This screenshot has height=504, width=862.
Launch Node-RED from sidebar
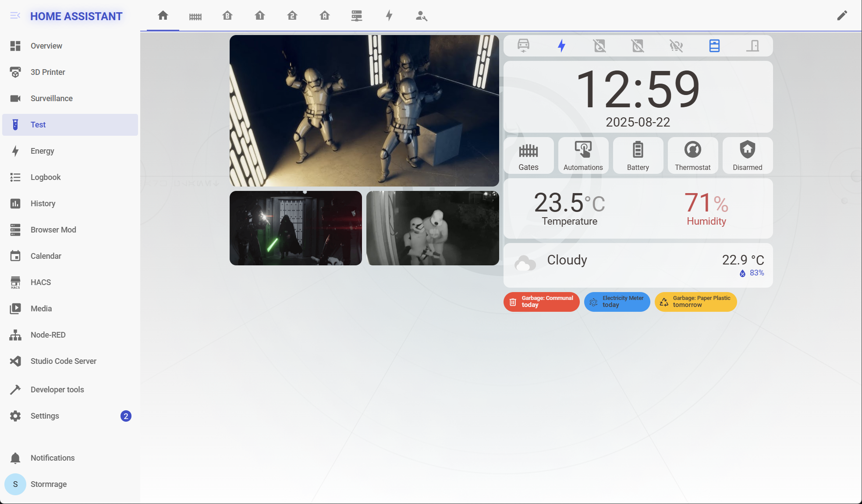pyautogui.click(x=70, y=335)
